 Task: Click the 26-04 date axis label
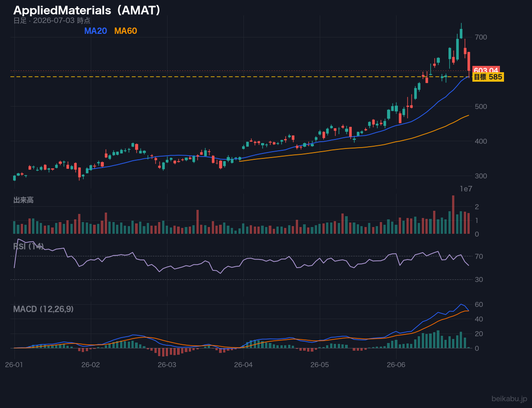(x=243, y=365)
